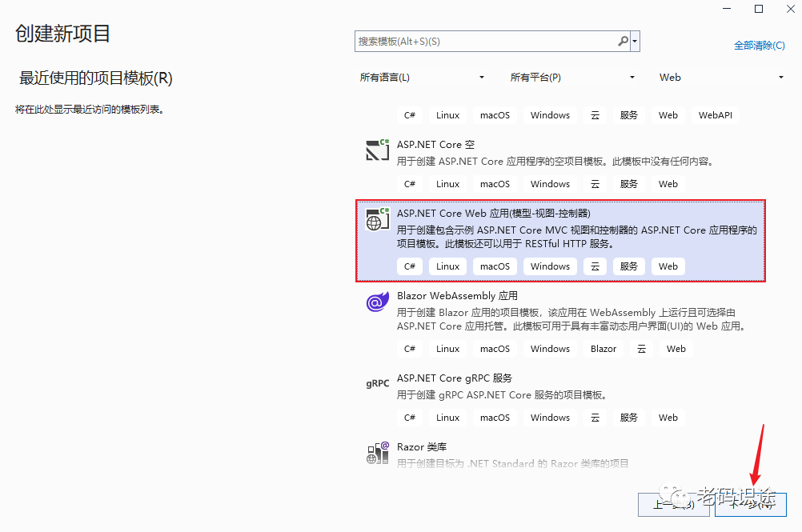Select the ASP.NET Core 空 template icon
The image size is (802, 532).
(378, 150)
